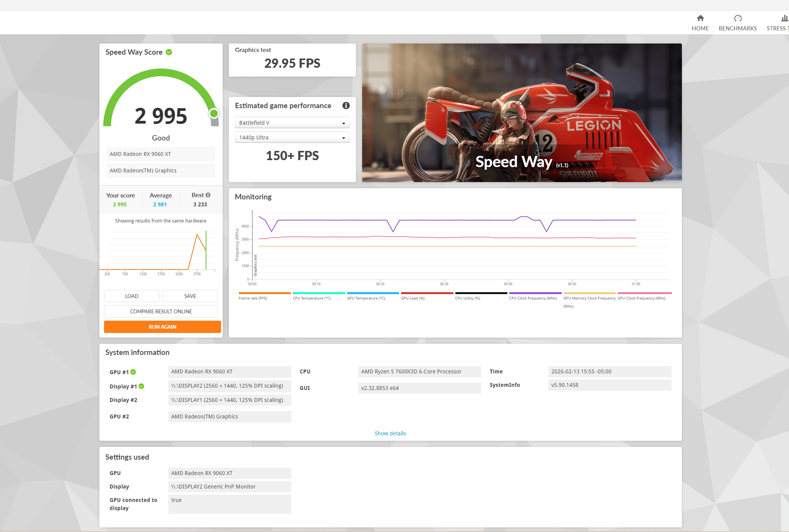The image size is (789, 532).
Task: Click the yellow GPU Memory Clock Frequency swatch
Action: coord(589,293)
